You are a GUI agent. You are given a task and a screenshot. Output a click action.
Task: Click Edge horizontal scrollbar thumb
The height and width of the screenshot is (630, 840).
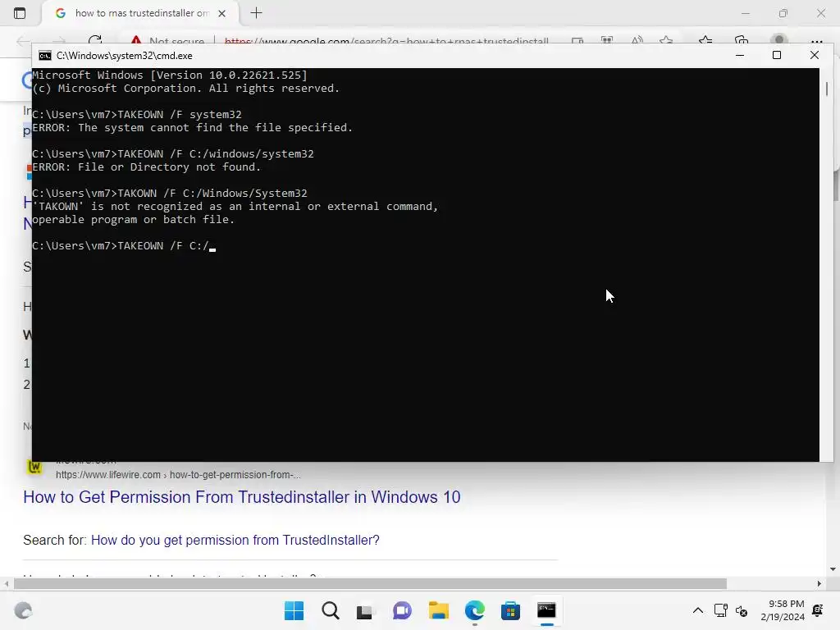[x=370, y=583]
